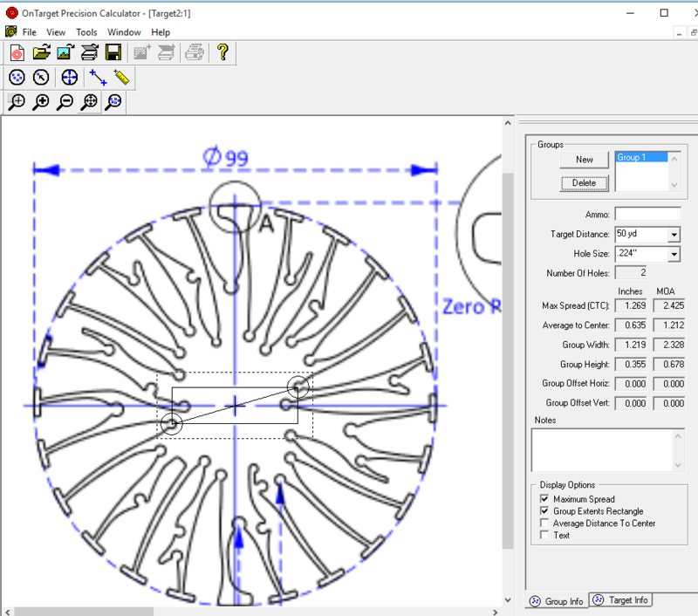Click the canvas vertical scrollbar thumb
698x616 pixels.
click(508, 360)
